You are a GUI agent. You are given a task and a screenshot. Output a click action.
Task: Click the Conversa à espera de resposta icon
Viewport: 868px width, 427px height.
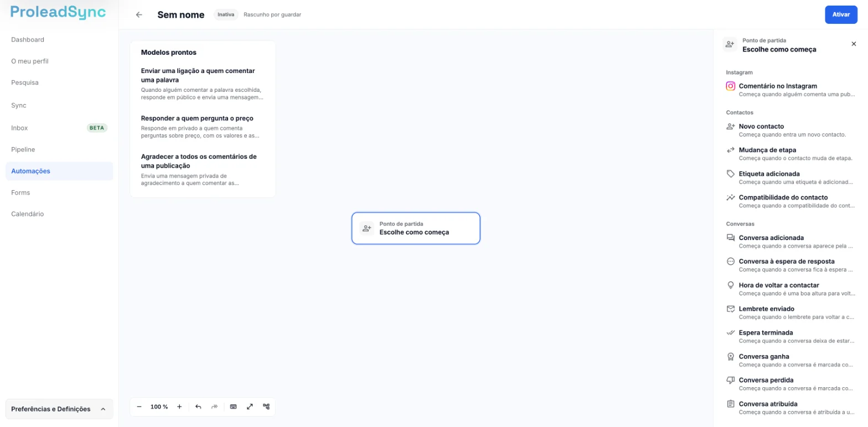[731, 261]
